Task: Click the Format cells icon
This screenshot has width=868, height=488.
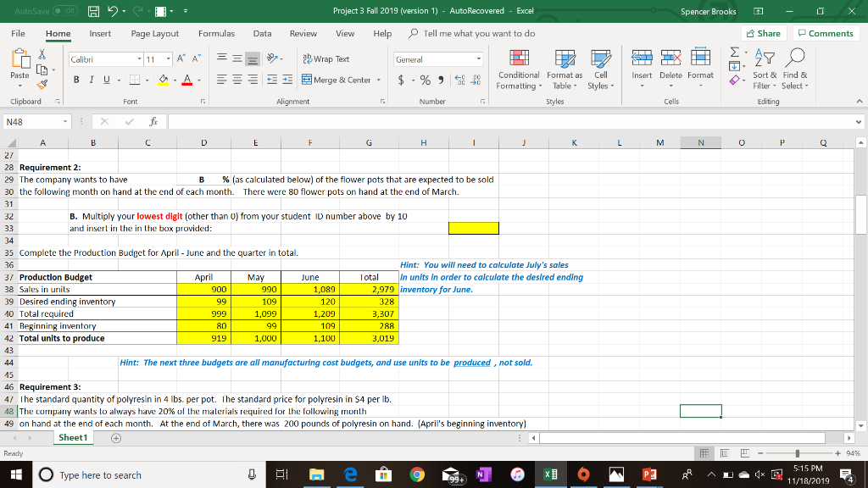Action: tap(700, 57)
